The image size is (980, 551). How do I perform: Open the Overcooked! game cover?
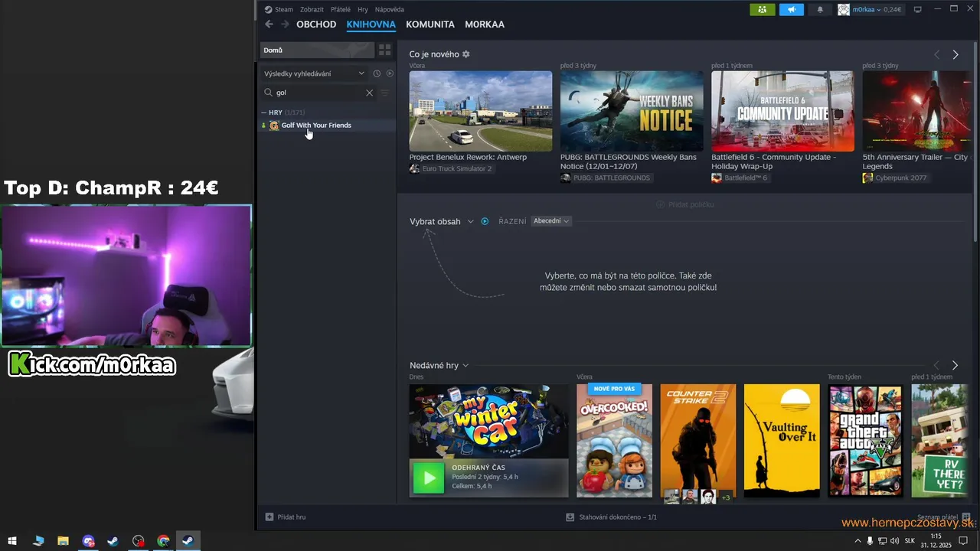pos(614,441)
